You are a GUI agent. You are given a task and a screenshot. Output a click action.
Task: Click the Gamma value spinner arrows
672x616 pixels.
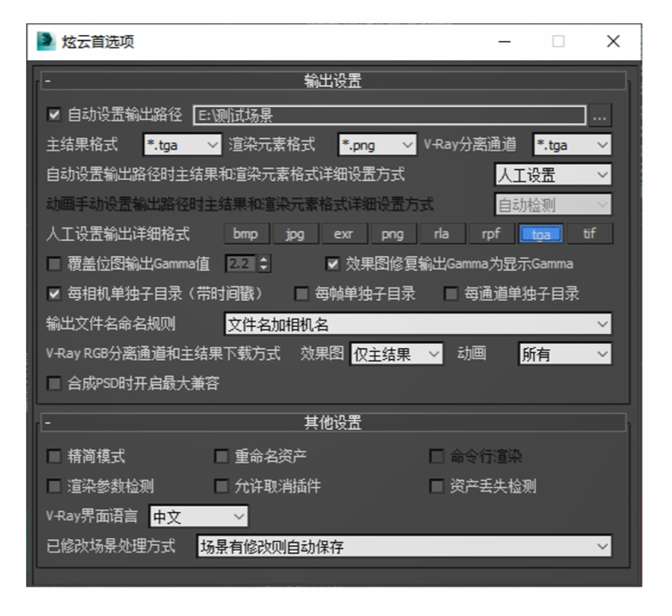pos(264,264)
